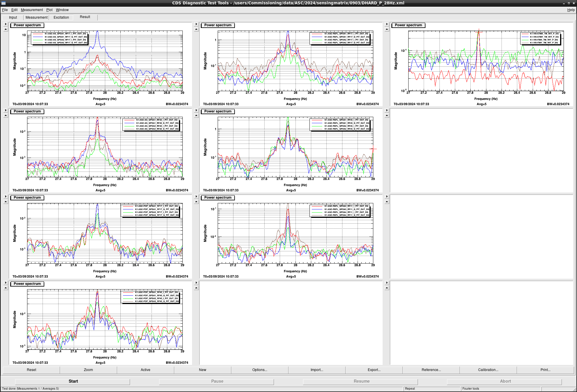Click the Reset button
Image resolution: width=577 pixels, height=392 pixels.
tap(31, 370)
